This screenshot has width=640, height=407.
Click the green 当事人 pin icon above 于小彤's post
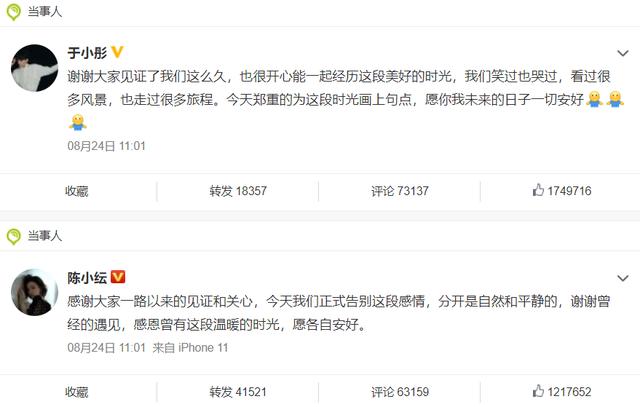pos(13,12)
